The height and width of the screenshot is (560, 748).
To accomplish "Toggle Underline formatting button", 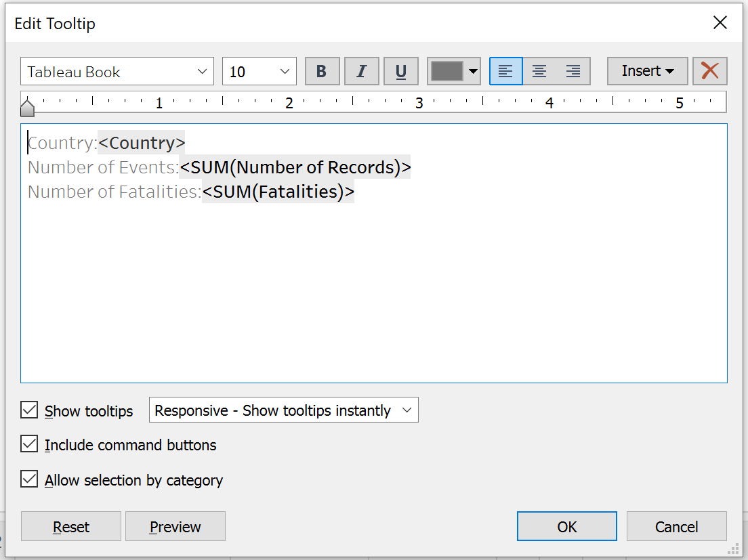I will 400,71.
